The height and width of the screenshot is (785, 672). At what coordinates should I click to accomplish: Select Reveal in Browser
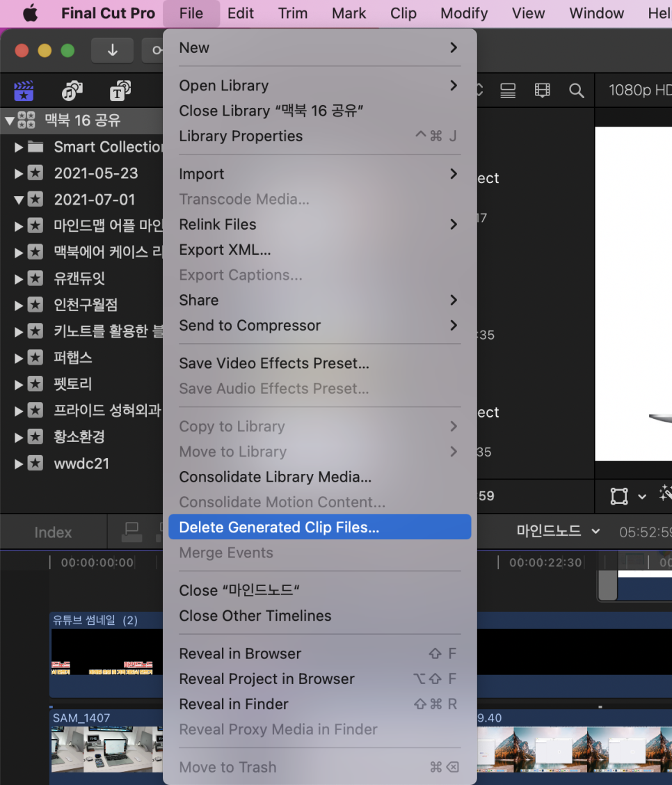(319, 653)
